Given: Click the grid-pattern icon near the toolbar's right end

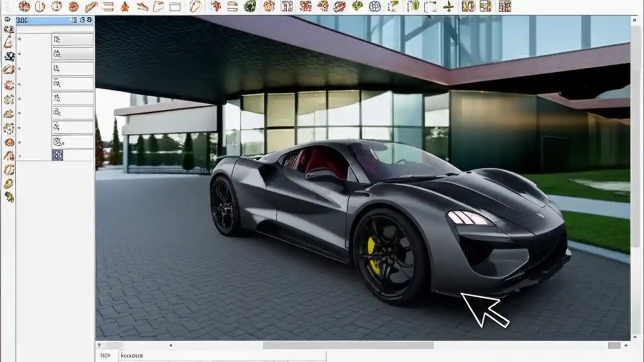Looking at the screenshot, I should click(504, 7).
